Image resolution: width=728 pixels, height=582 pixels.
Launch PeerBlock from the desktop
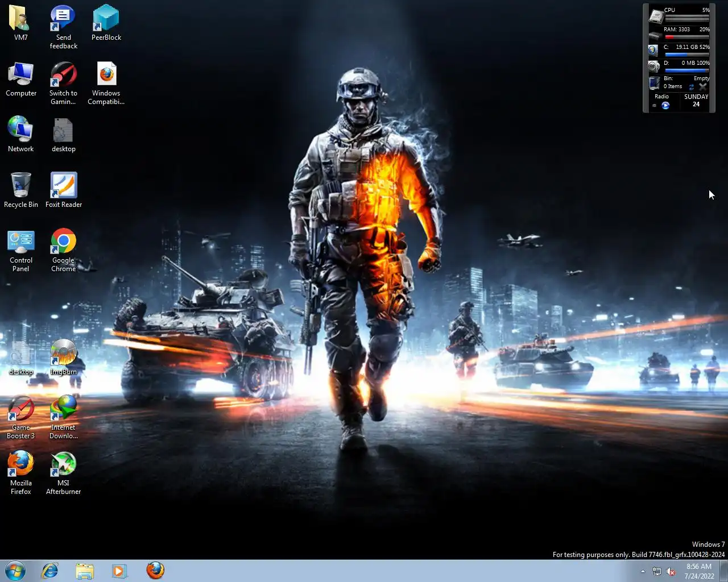pyautogui.click(x=106, y=23)
